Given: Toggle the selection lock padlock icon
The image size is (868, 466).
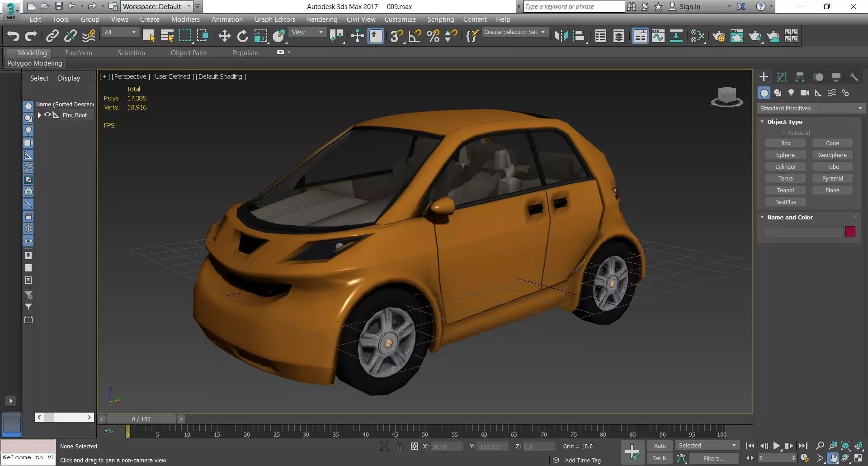Looking at the screenshot, I should (400, 446).
